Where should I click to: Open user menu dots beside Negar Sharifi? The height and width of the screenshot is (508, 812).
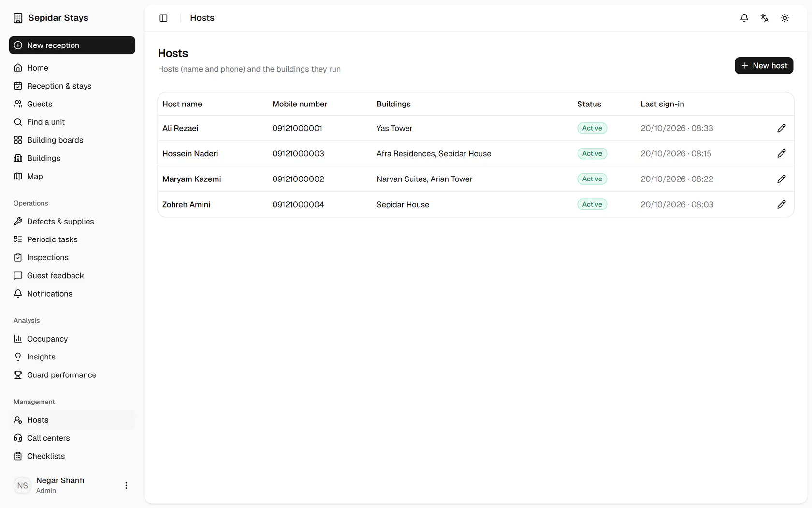click(126, 485)
